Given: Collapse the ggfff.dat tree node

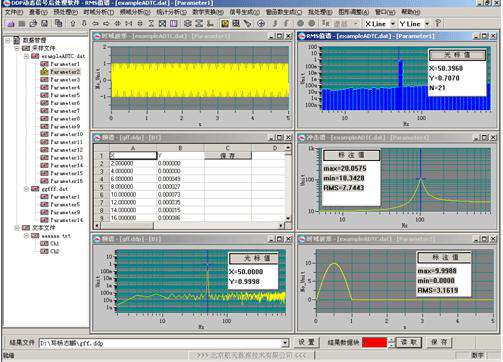Looking at the screenshot, I should 26,189.
